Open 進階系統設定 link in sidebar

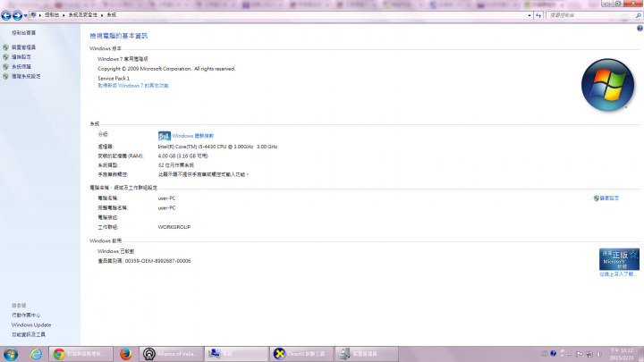coord(26,76)
